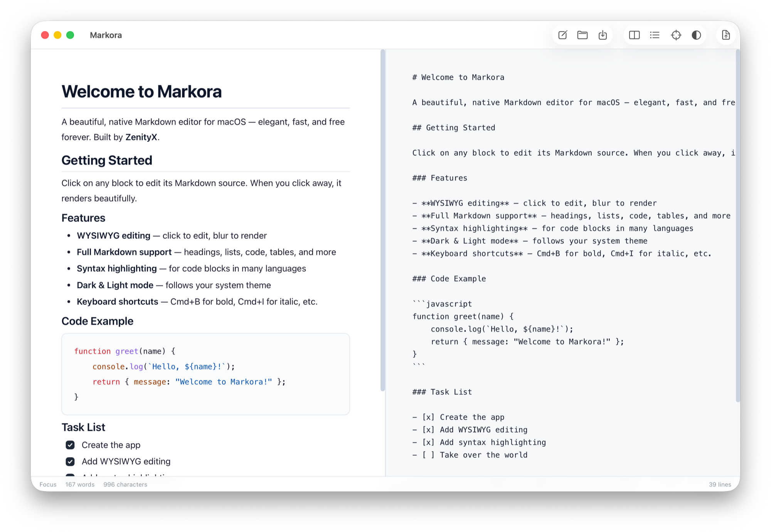
Task: Click 'WYSIWYG editing' bullet in preview
Action: (172, 236)
